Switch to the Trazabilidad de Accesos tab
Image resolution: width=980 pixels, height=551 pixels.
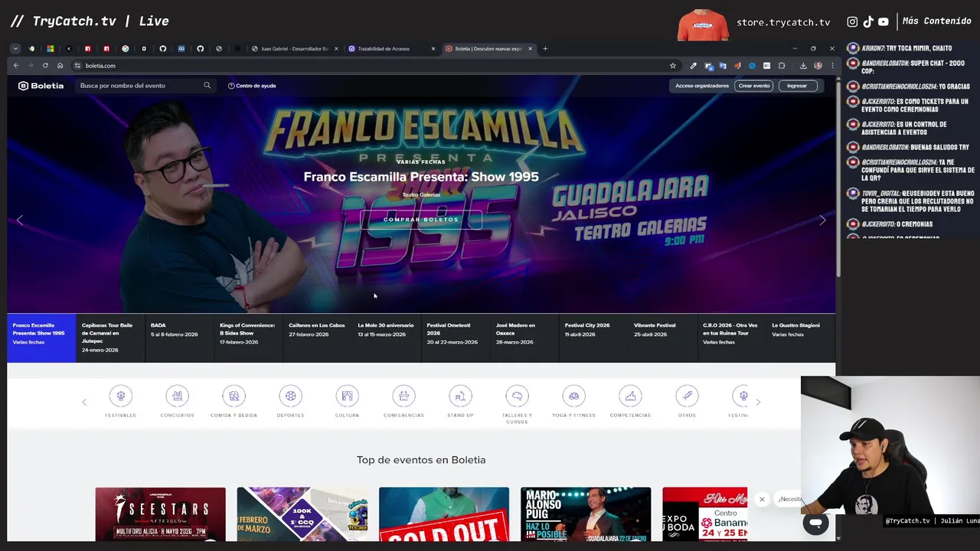[x=390, y=49]
